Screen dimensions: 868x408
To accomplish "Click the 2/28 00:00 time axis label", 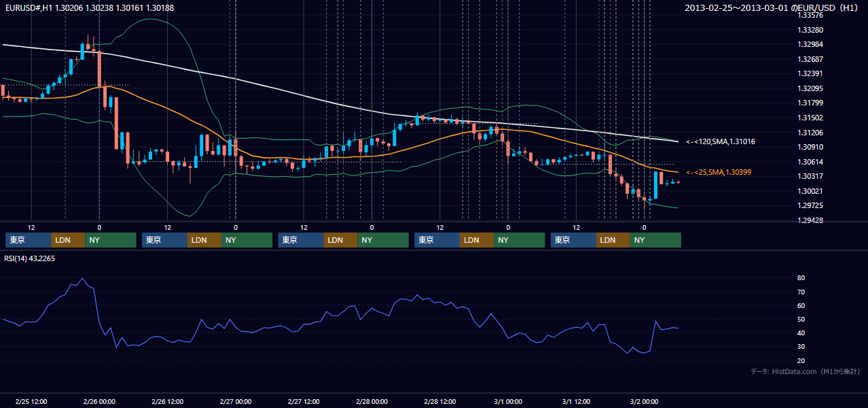I will (x=372, y=402).
